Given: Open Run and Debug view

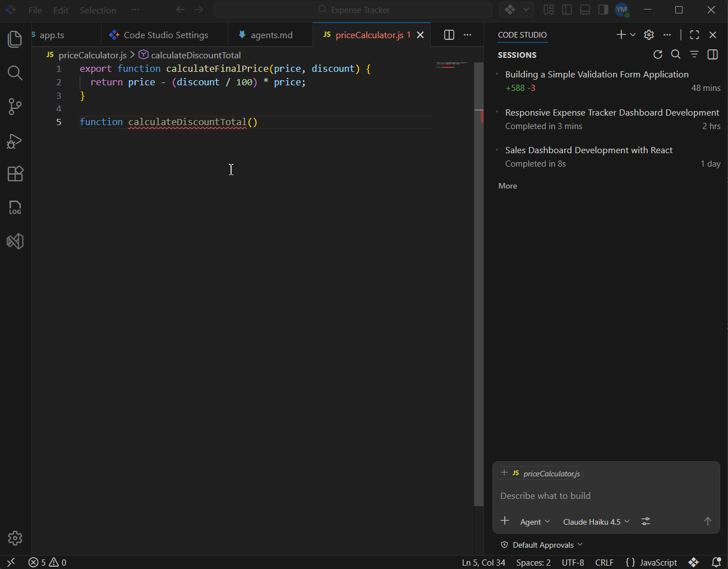Looking at the screenshot, I should (x=15, y=141).
